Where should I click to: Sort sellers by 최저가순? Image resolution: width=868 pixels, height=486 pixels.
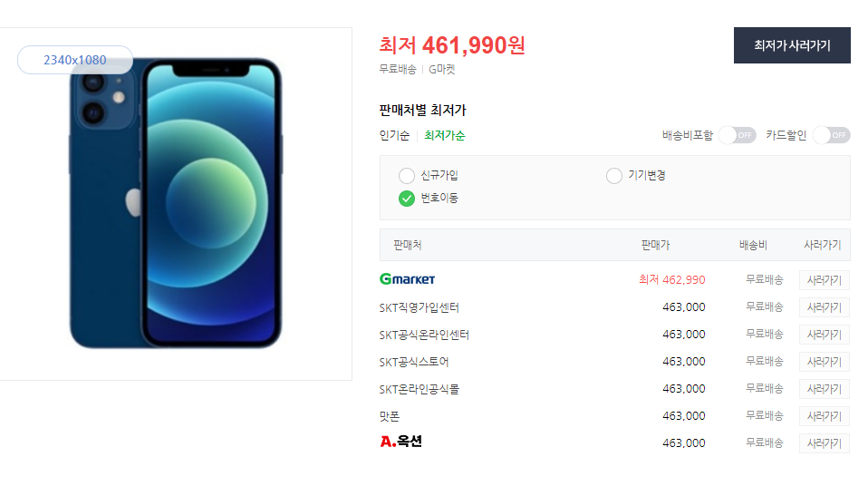pyautogui.click(x=445, y=135)
